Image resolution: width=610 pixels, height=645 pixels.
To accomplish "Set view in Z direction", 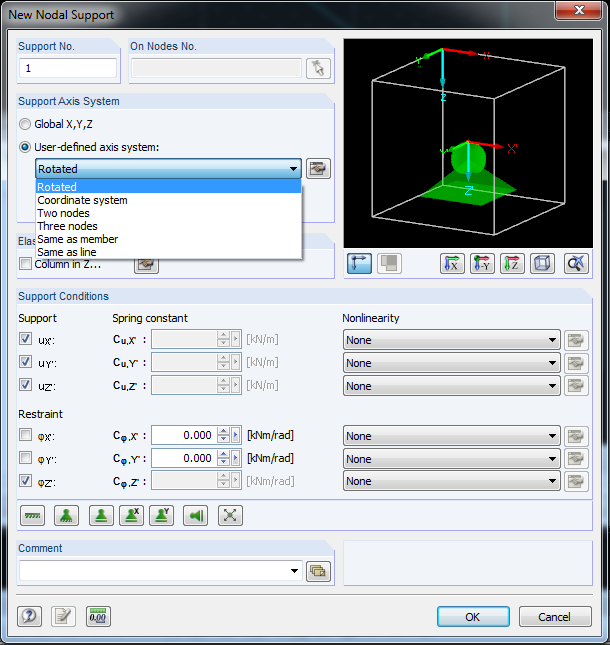I will click(x=512, y=263).
